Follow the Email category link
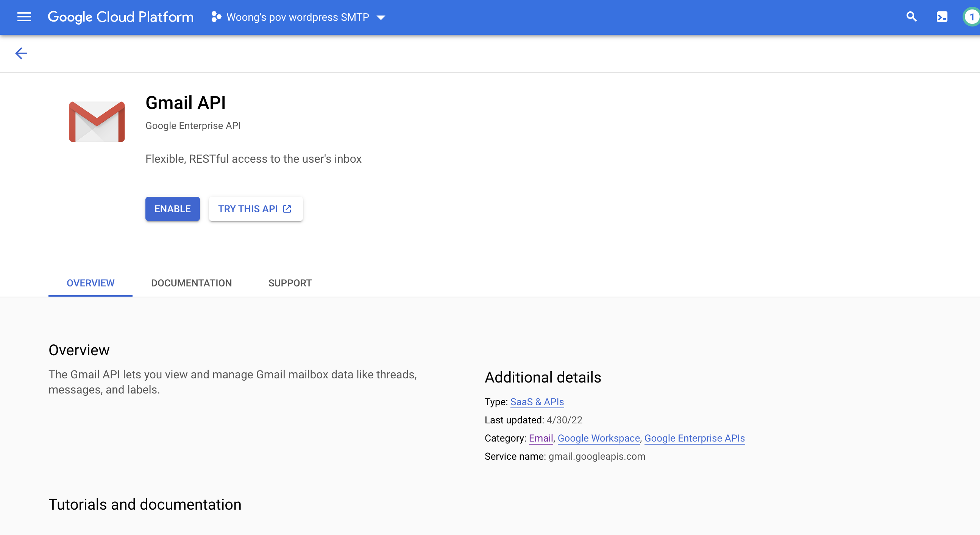Viewport: 980px width, 535px height. [x=541, y=438]
